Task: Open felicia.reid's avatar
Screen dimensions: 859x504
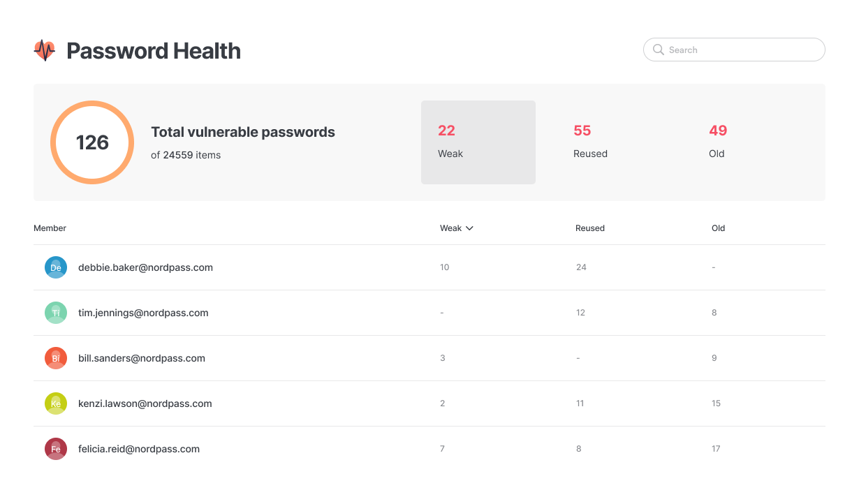Action: coord(56,449)
